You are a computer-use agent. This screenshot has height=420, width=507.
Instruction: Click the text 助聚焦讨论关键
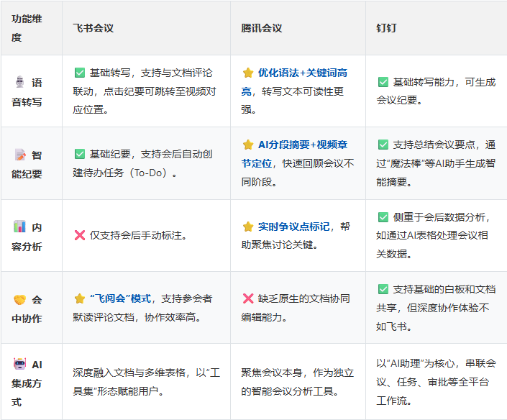[279, 245]
